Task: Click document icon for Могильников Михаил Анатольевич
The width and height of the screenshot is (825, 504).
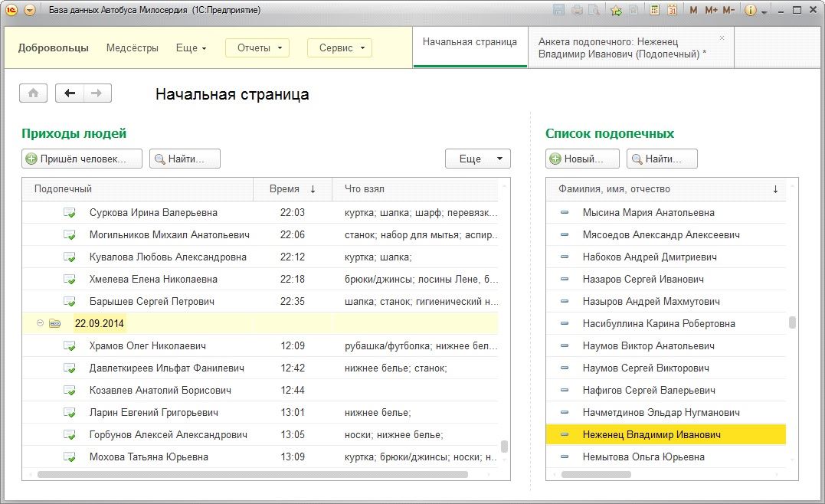Action: pos(70,234)
